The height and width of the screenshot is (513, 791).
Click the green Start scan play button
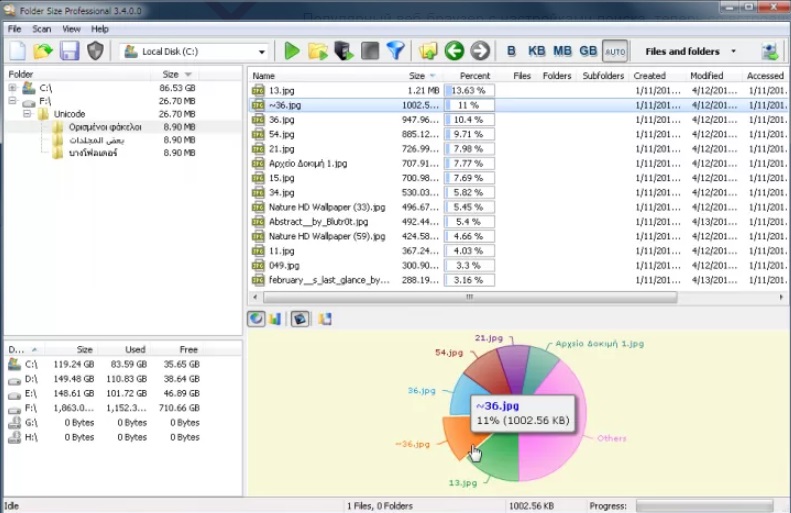click(x=292, y=51)
